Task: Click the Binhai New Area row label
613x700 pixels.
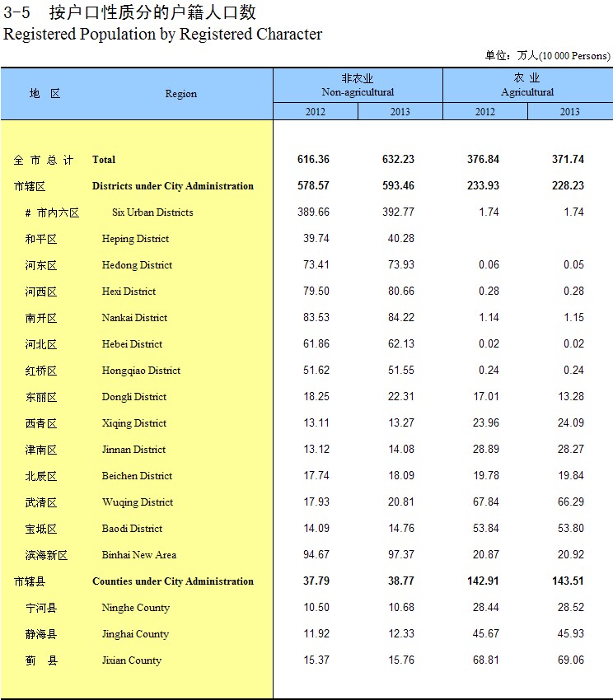Action: click(138, 555)
